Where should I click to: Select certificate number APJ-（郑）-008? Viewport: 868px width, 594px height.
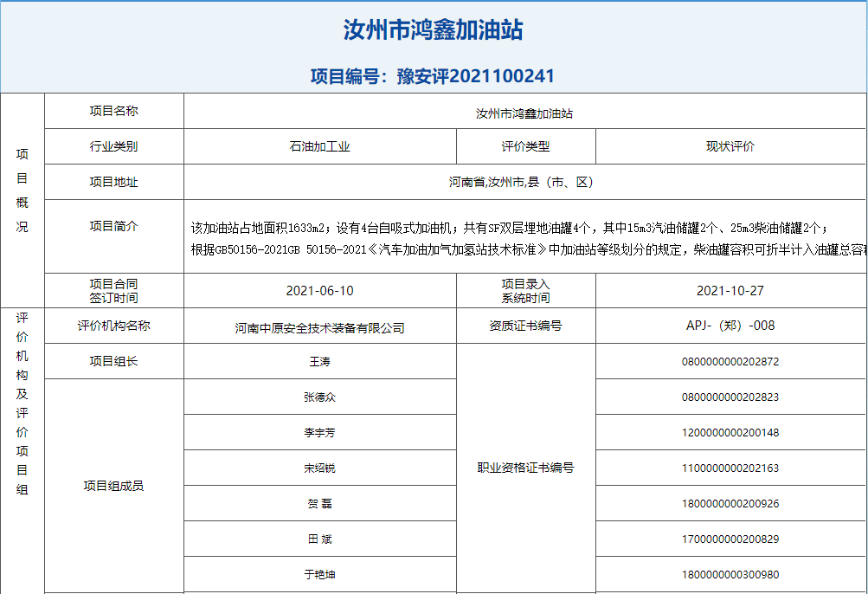[x=730, y=326]
